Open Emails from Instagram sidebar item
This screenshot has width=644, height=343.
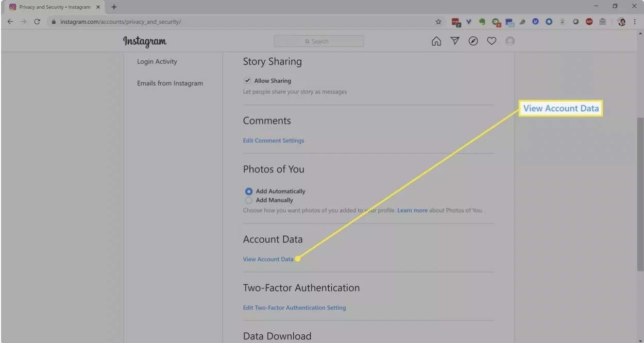(170, 83)
